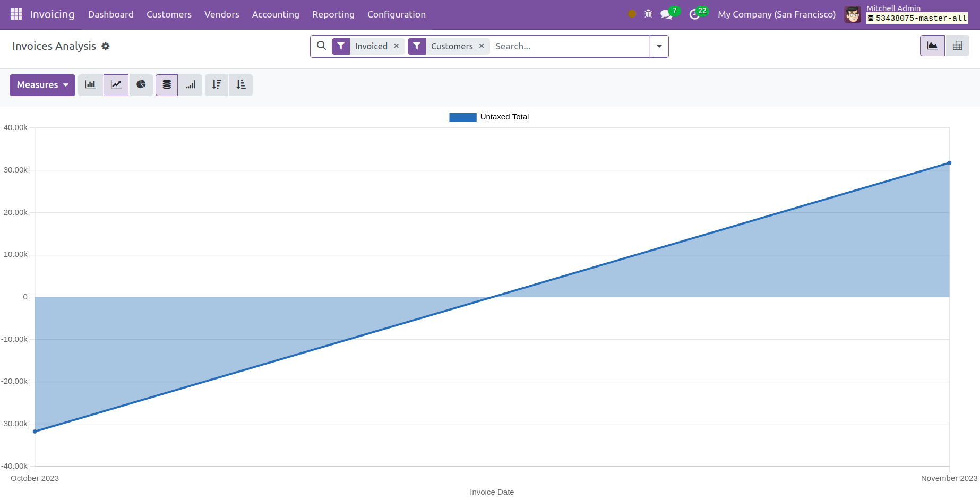Open the Customers menu
Image resolution: width=980 pixels, height=500 pixels.
click(x=169, y=14)
